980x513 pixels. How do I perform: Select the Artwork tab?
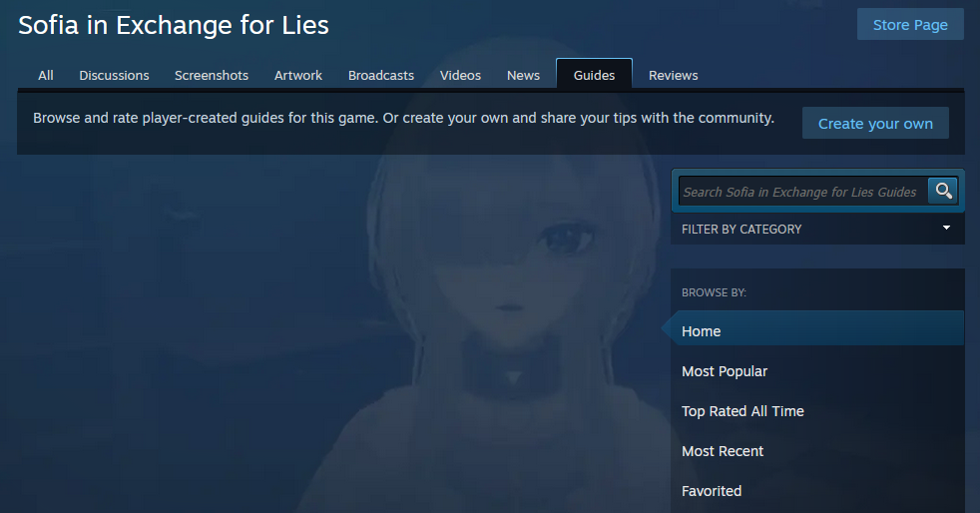click(298, 75)
